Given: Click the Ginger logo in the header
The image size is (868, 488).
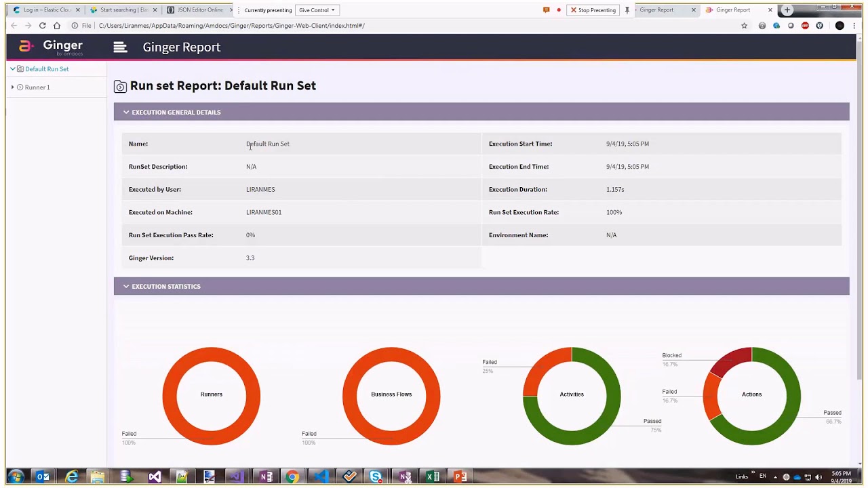Looking at the screenshot, I should [51, 47].
